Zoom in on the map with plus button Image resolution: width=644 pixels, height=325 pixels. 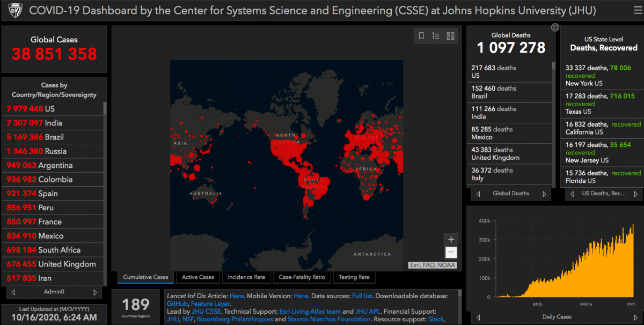(x=451, y=240)
